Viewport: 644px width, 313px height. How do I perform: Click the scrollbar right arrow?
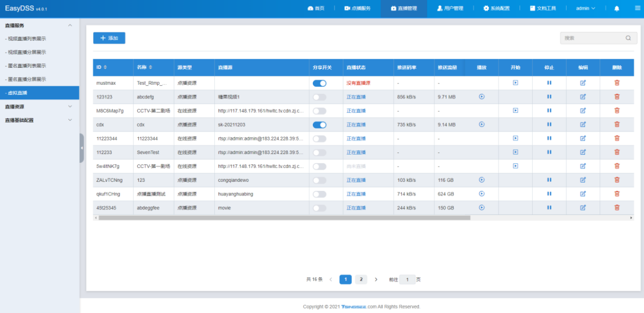coord(632,218)
